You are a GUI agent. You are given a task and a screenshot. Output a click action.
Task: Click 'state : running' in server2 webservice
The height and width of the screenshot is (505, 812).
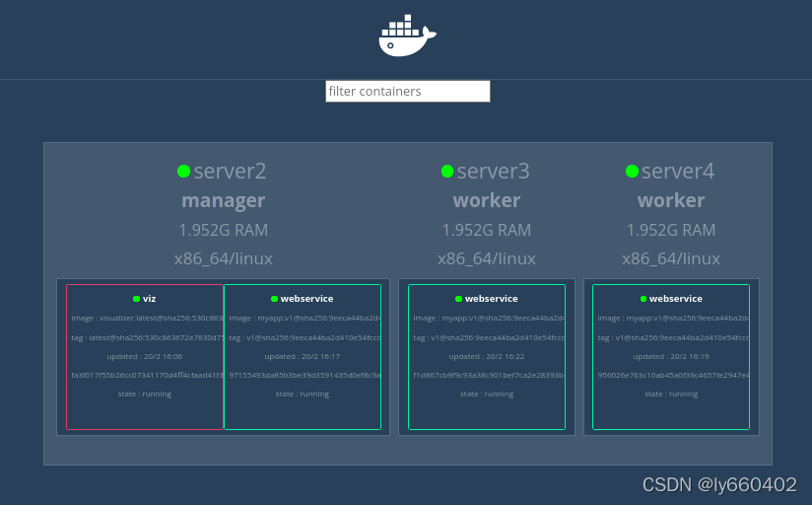pyautogui.click(x=303, y=395)
